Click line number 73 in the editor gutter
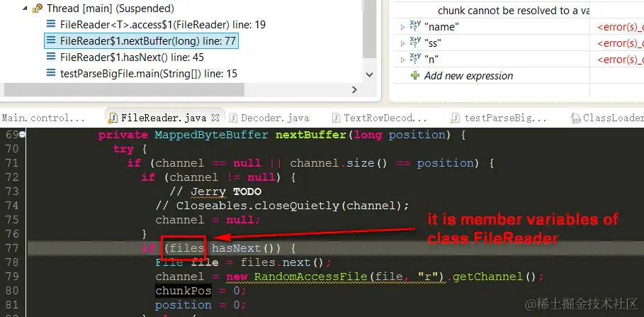Screen dimensions: 644x317 point(11,191)
